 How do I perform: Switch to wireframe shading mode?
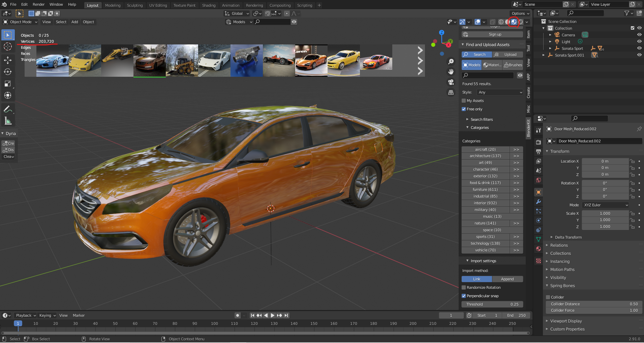(501, 22)
